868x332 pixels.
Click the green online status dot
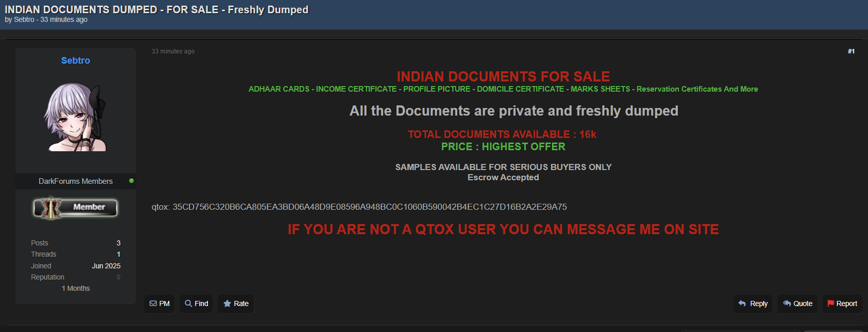(131, 181)
